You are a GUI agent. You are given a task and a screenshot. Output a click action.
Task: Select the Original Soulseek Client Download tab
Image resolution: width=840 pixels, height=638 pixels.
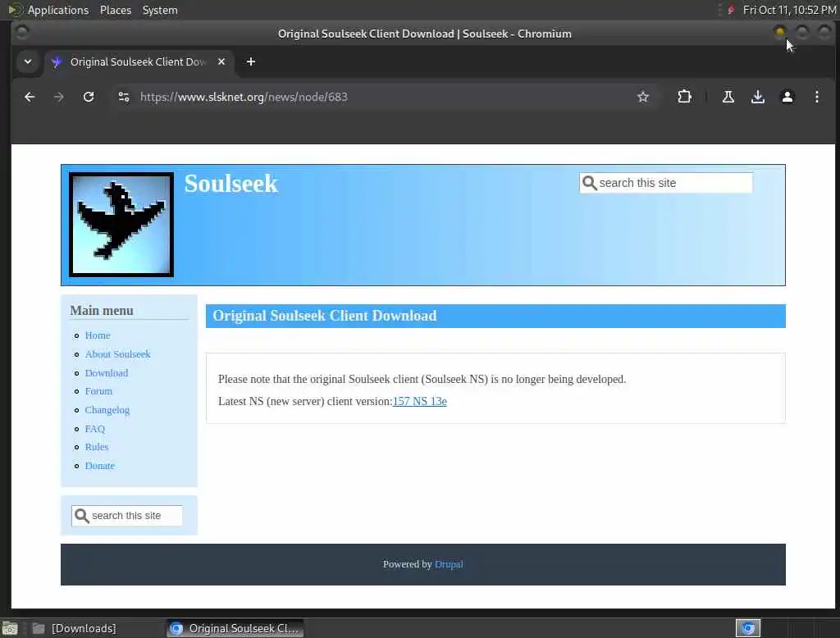[x=138, y=62]
